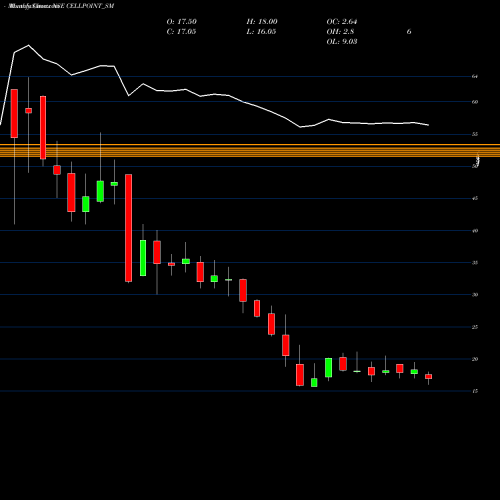Click the white moving average line
Screen dimensions: 500x500
[214, 94]
